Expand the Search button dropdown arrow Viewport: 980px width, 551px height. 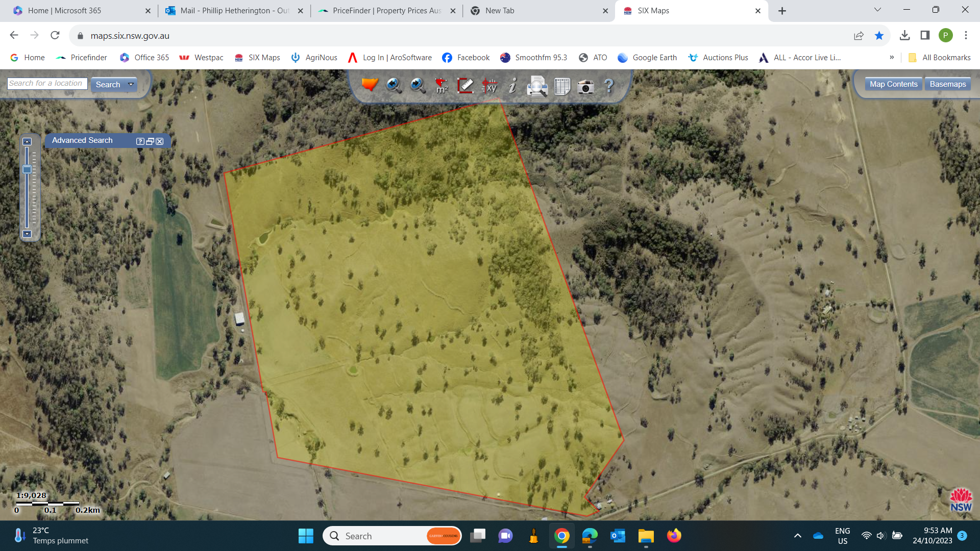click(x=131, y=85)
